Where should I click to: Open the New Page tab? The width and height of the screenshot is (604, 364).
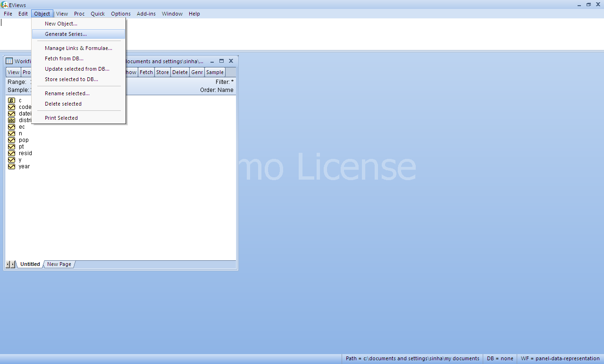(59, 264)
